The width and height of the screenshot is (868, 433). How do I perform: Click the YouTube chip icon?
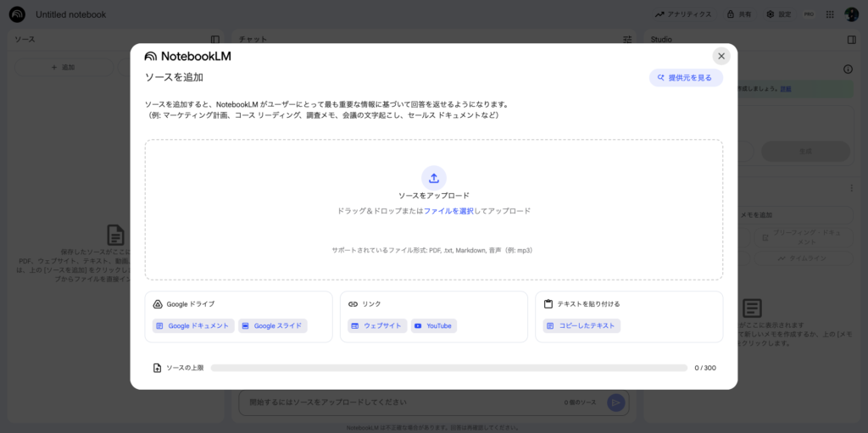(418, 326)
